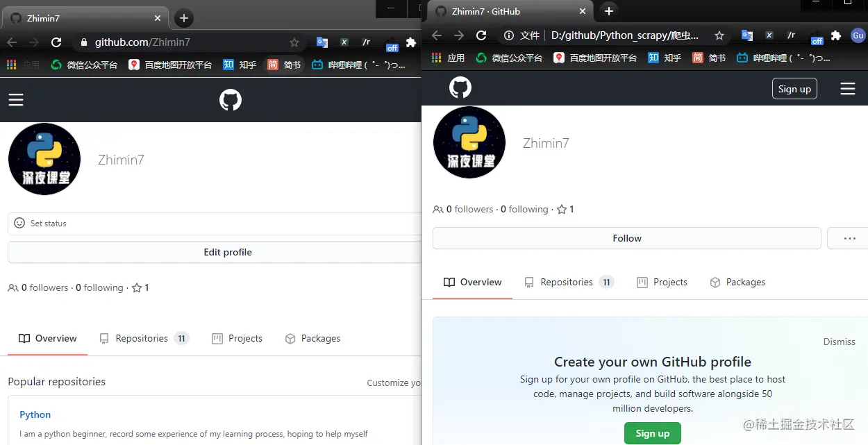868x445 pixels.
Task: Dismiss the Create your own GitHub profile banner
Action: [840, 342]
